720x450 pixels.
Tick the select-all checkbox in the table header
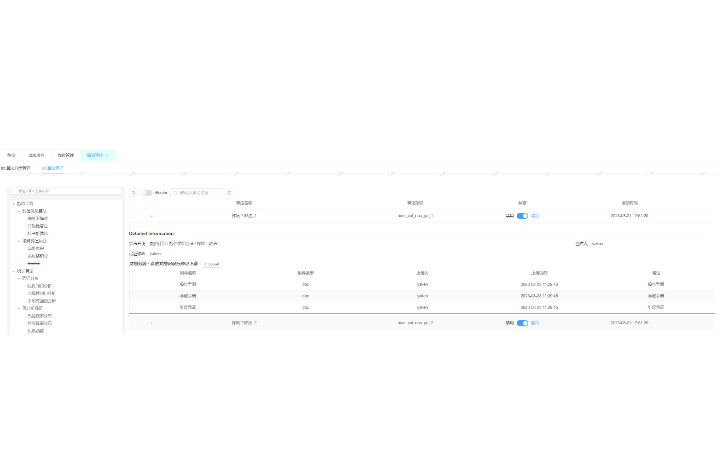click(x=134, y=203)
